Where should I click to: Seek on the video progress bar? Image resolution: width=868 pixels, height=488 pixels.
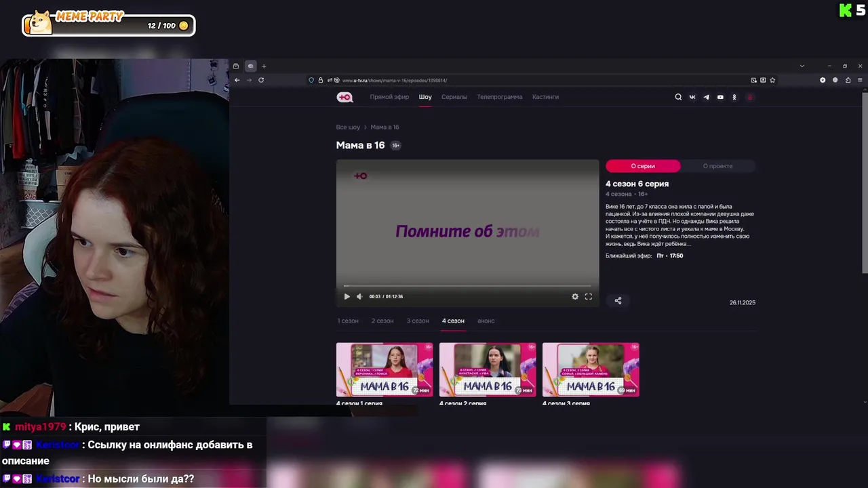tap(467, 286)
